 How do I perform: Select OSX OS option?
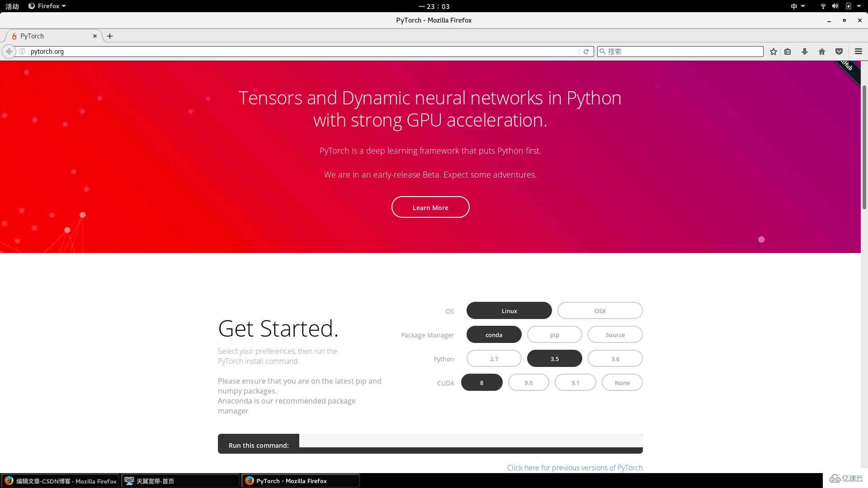[600, 310]
